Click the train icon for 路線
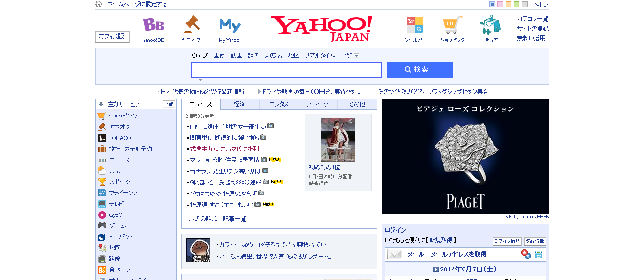 click(102, 258)
